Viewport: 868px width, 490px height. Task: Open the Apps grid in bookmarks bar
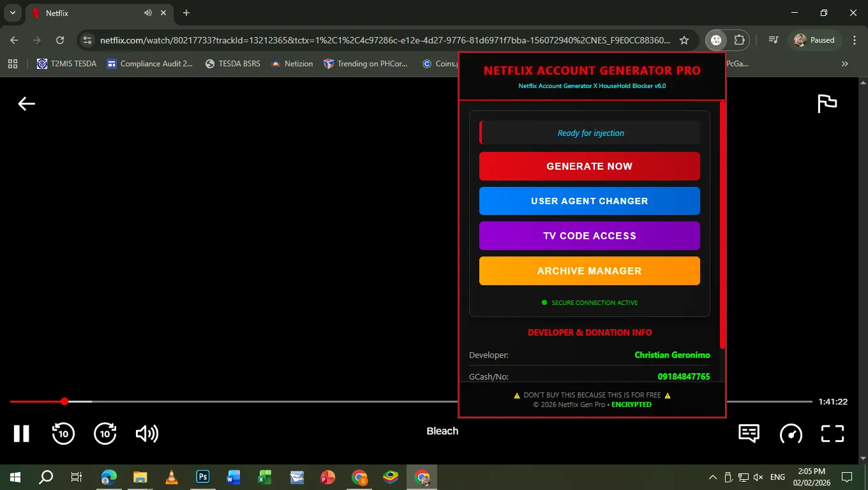13,64
